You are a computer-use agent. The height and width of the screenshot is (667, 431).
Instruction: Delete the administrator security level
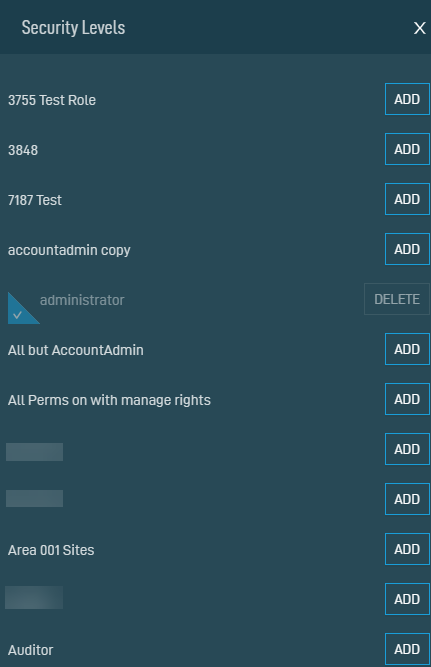coord(397,299)
